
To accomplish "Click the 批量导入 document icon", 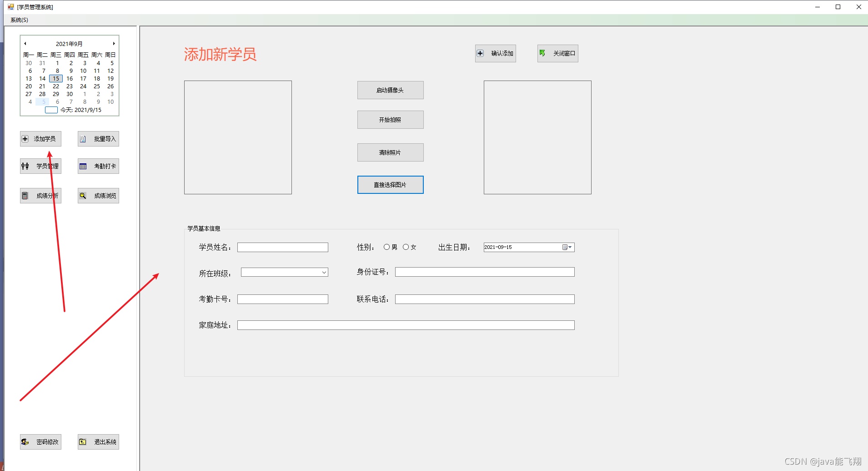I will (83, 139).
